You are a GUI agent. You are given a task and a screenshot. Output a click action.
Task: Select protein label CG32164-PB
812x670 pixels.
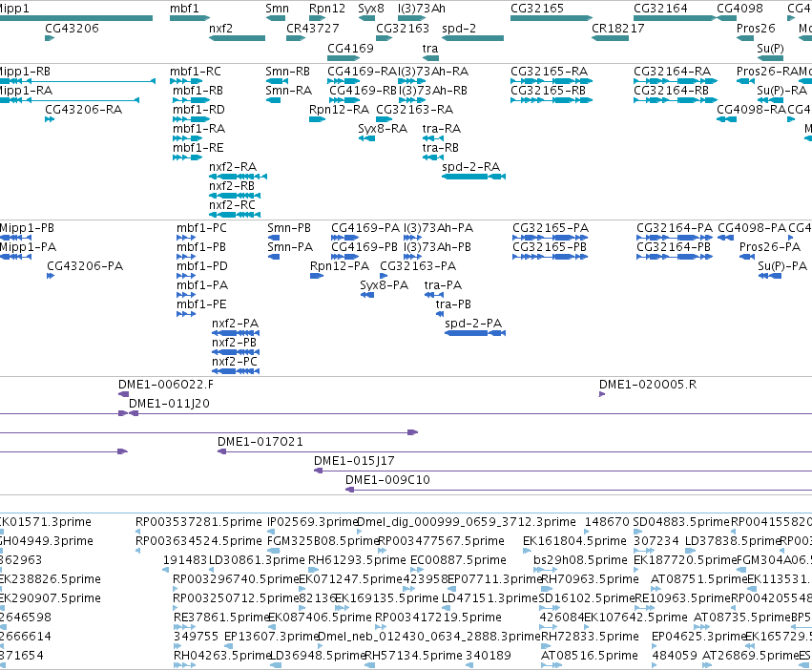pos(674,246)
